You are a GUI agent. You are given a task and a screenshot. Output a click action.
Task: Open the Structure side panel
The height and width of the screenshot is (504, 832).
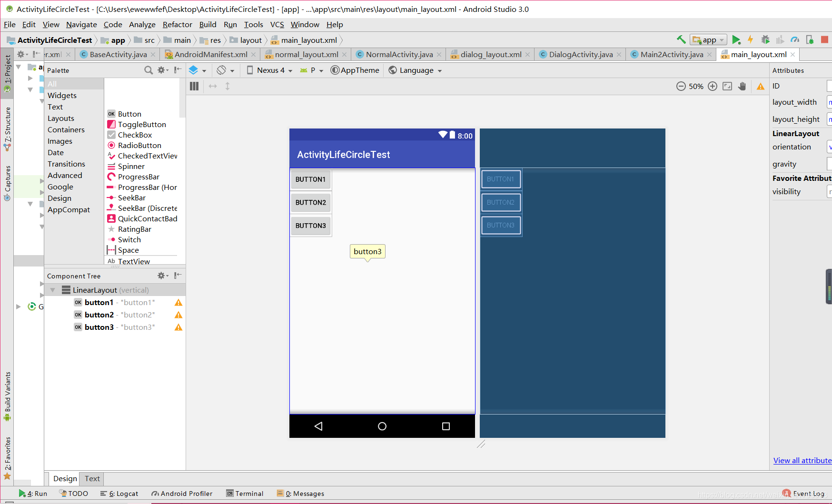click(7, 128)
